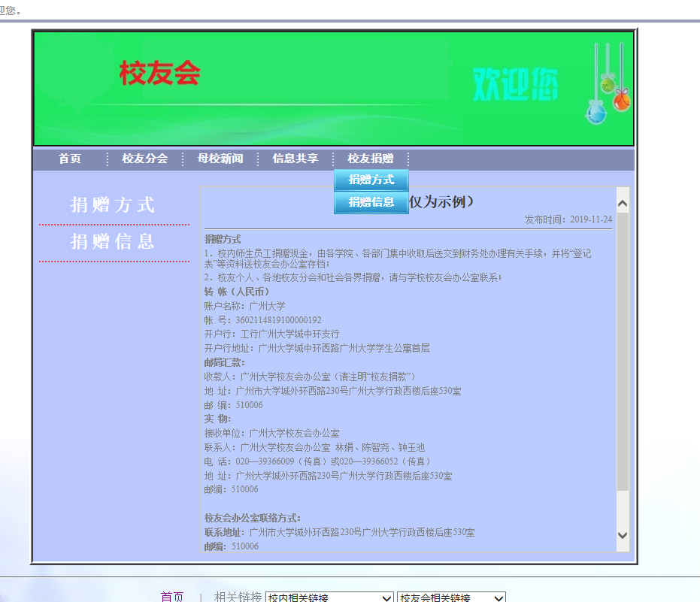Click the 首页 link at the page bottom
Viewport: 700px width, 602px height.
click(x=171, y=596)
